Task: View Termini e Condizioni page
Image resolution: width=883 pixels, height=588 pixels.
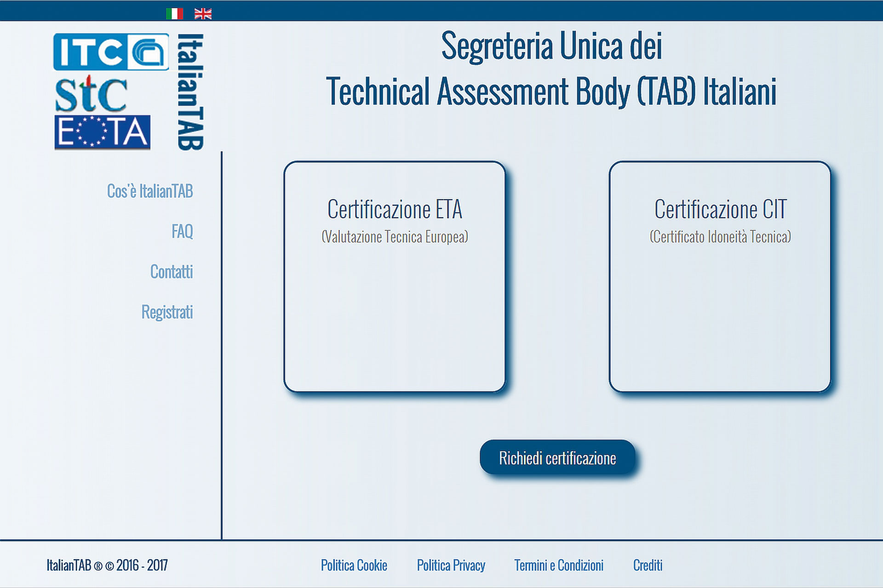Action: click(x=559, y=565)
